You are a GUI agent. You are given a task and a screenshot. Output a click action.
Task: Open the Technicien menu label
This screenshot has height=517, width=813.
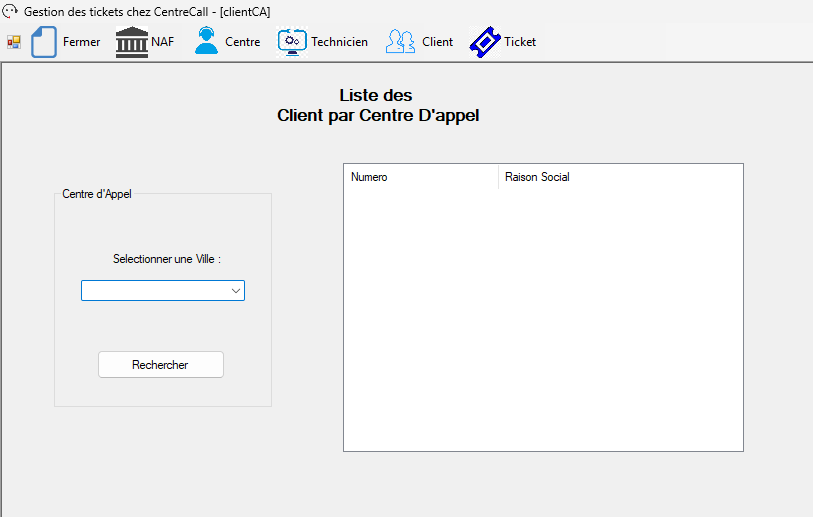click(339, 42)
